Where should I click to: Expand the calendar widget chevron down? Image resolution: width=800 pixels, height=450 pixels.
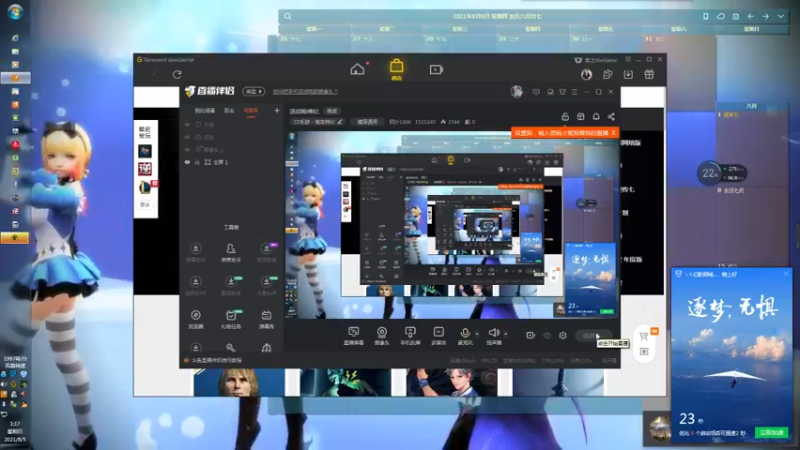tap(781, 16)
